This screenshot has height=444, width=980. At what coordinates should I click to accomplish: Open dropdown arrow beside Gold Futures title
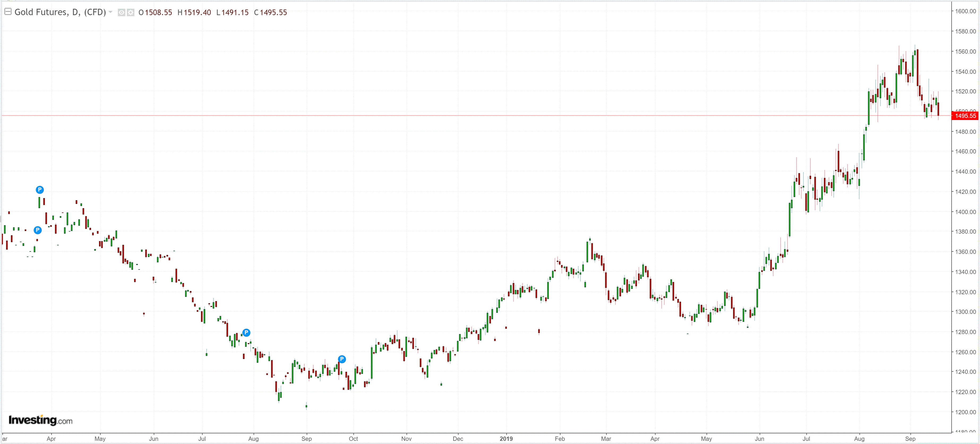coord(110,12)
